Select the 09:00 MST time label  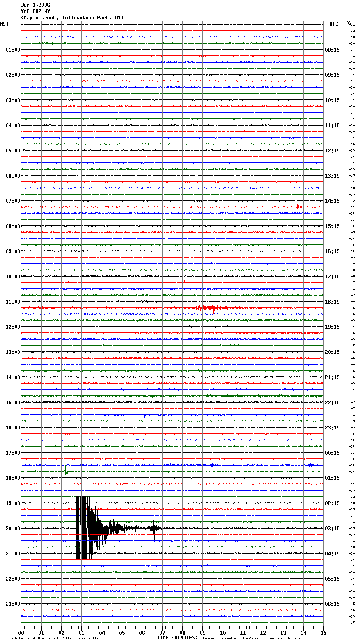click(13, 251)
